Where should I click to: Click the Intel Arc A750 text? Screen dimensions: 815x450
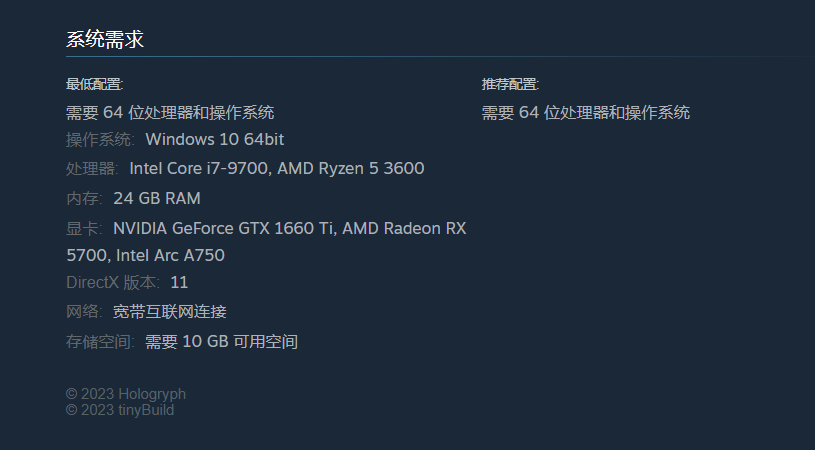(x=170, y=256)
